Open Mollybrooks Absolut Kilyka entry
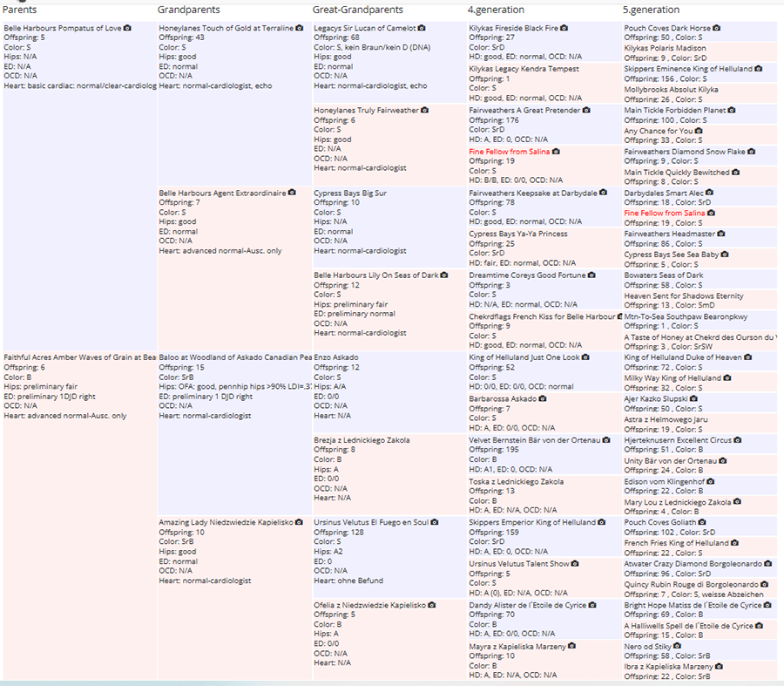The image size is (784, 686). tap(671, 90)
